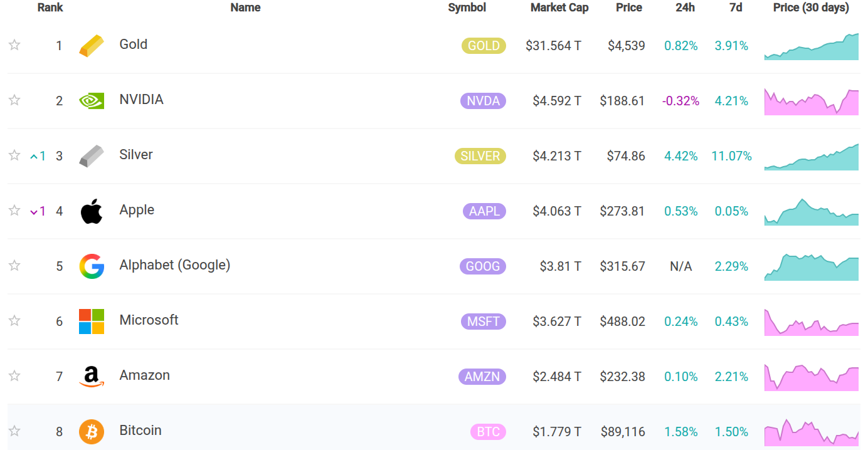Click the gold bar icon for Gold
The image size is (868, 450).
click(92, 45)
